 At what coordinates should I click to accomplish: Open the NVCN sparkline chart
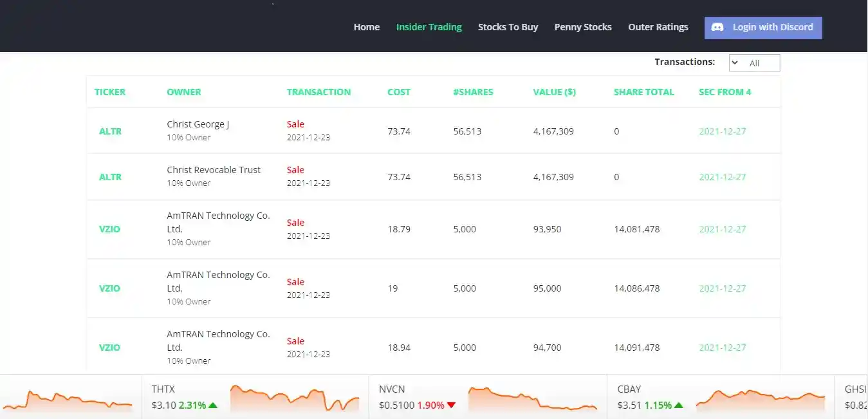pyautogui.click(x=533, y=398)
